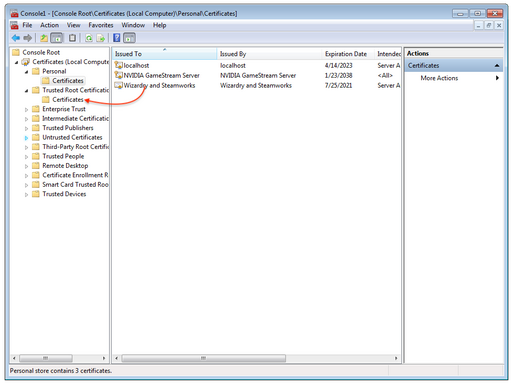Screen dimensions: 512x386
Task: Select Certificates under Trusted Root Certification
Action: pyautogui.click(x=68, y=99)
